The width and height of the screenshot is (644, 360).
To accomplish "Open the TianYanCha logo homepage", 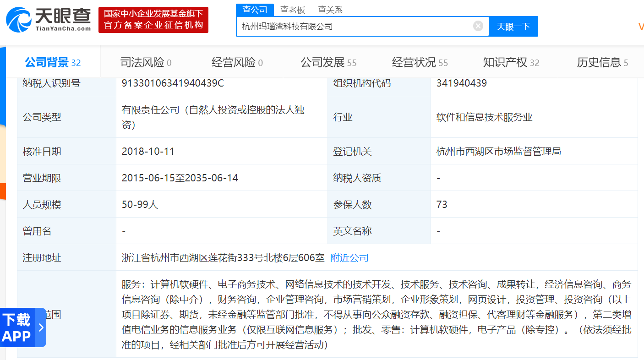I will [x=48, y=20].
